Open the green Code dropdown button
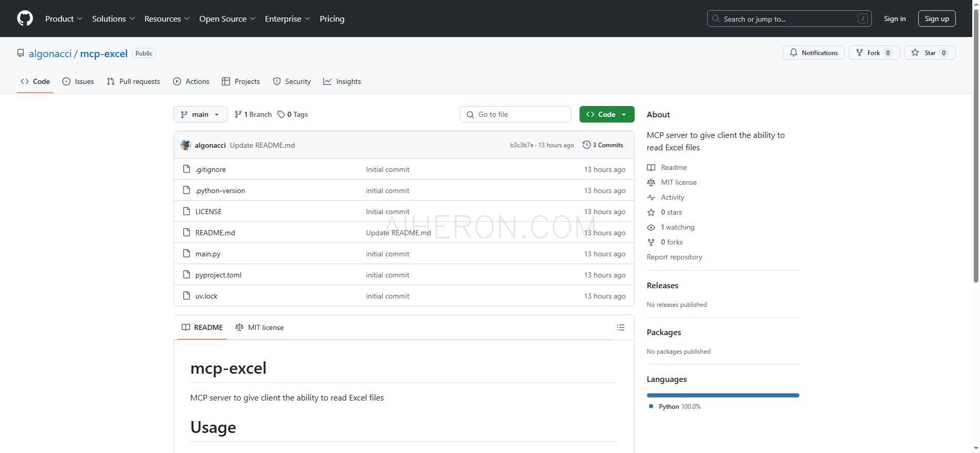 point(607,114)
